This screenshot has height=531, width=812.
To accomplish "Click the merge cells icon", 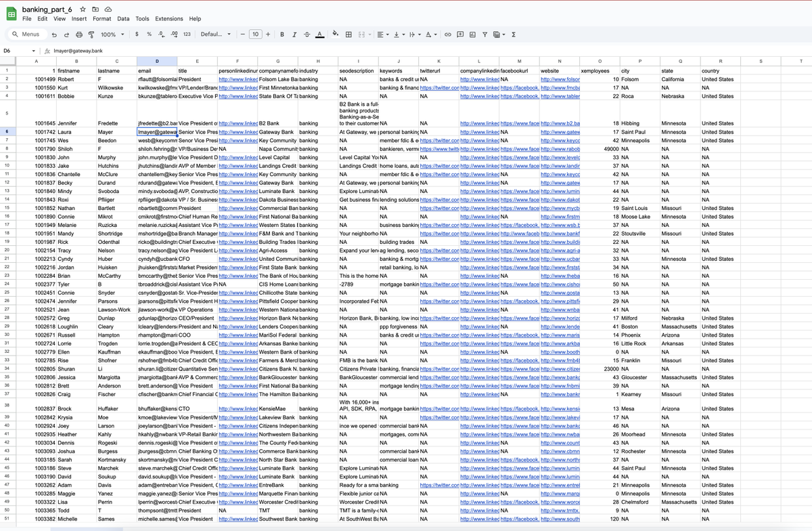I will click(x=361, y=35).
